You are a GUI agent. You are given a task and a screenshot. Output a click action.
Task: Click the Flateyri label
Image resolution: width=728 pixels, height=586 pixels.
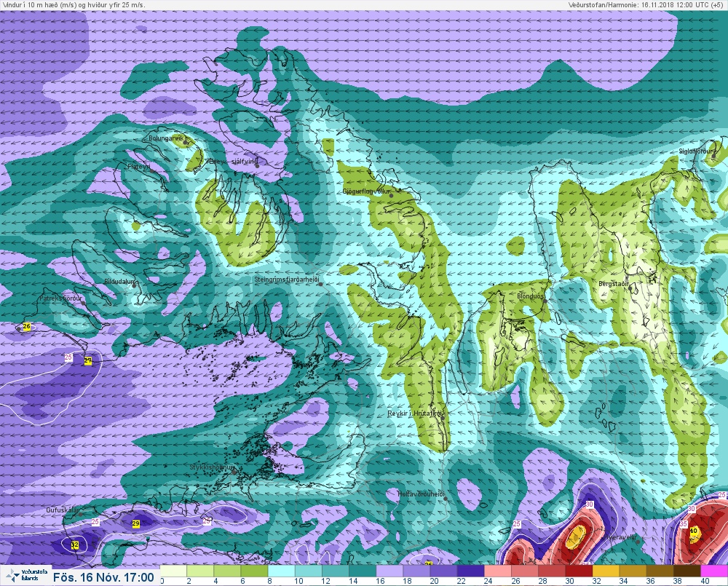[x=139, y=167]
